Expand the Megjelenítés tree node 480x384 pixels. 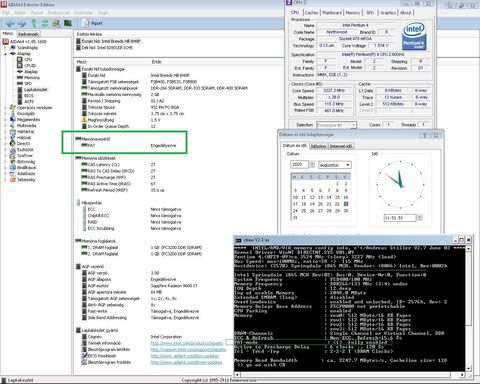(x=5, y=120)
